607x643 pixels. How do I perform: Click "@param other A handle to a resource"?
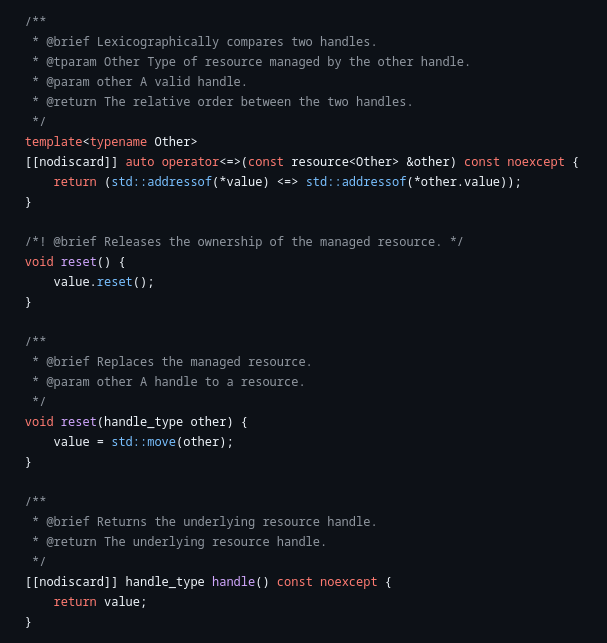(x=168, y=381)
